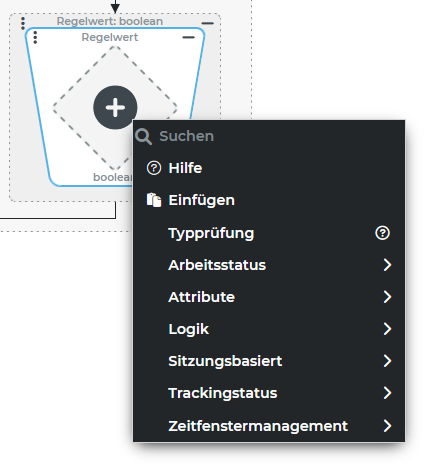Expand the Arbeitsstatus submenu chevron
This screenshot has height=467, width=433.
tap(387, 265)
